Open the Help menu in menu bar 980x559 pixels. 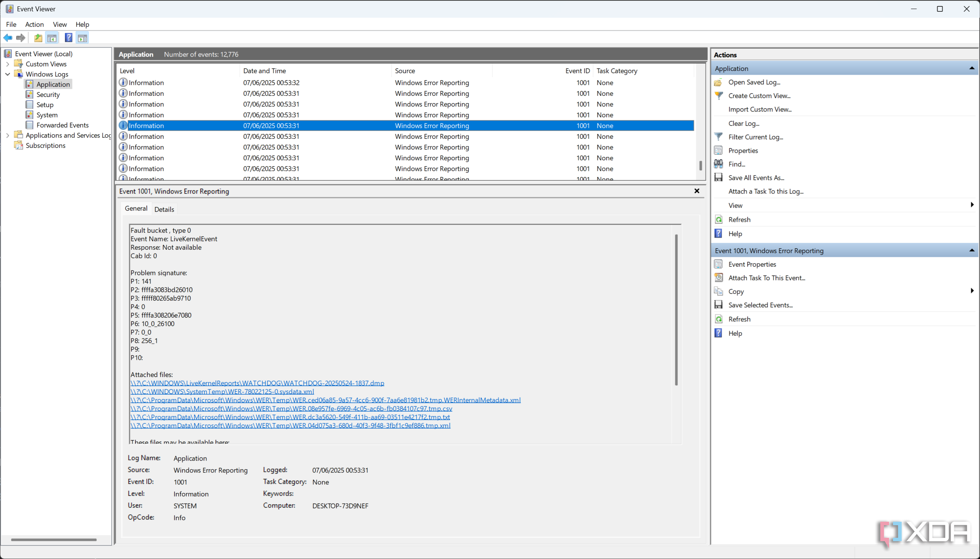[82, 24]
